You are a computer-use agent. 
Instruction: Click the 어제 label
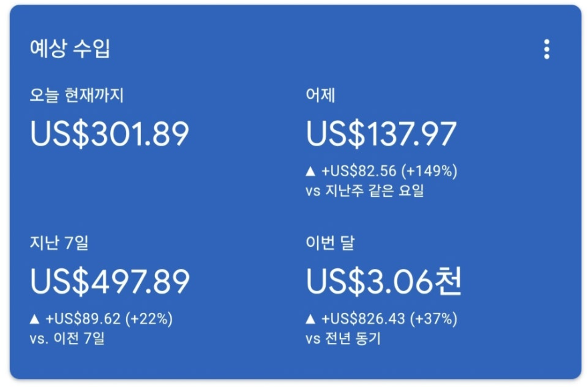tap(320, 95)
